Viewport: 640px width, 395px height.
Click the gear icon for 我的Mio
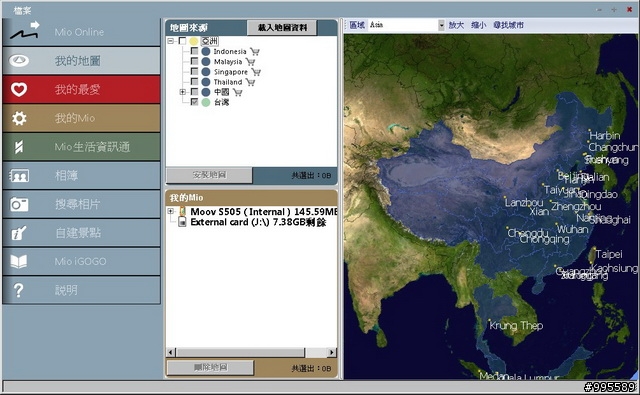pos(19,118)
